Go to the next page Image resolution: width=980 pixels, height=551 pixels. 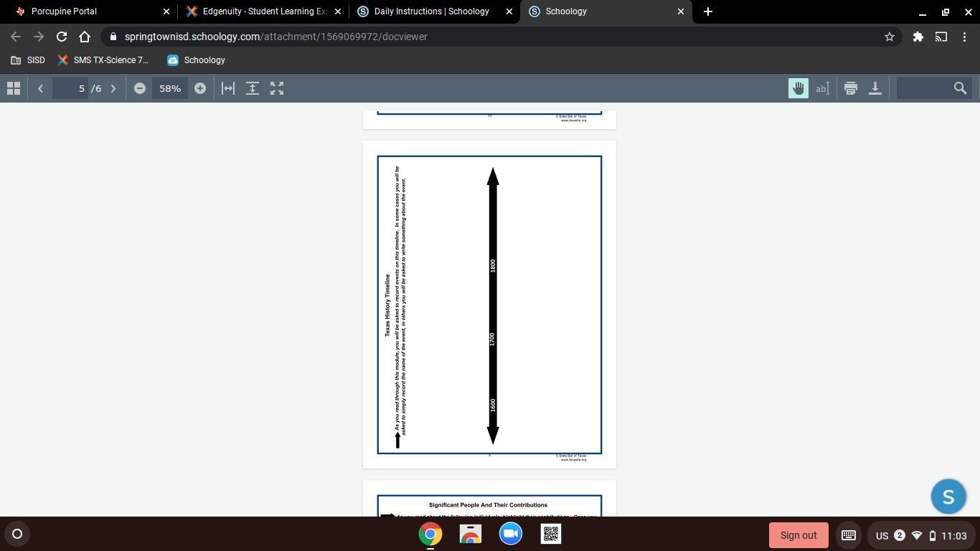tap(113, 88)
